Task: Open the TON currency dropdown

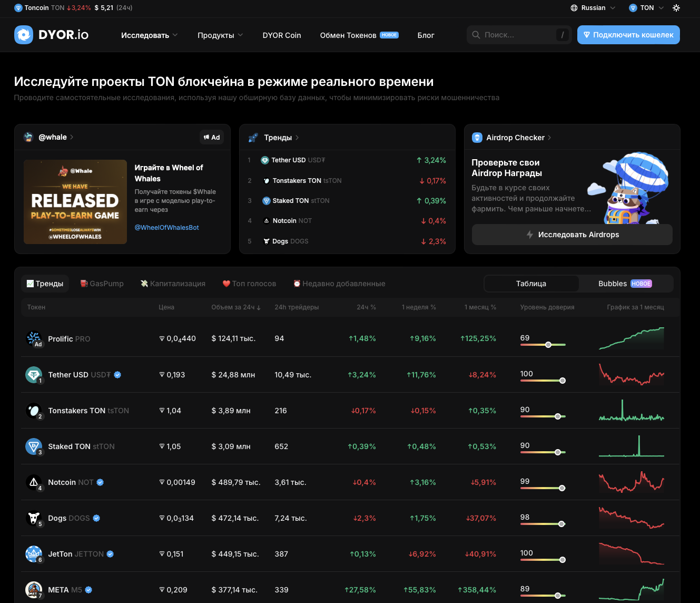Action: click(x=647, y=8)
